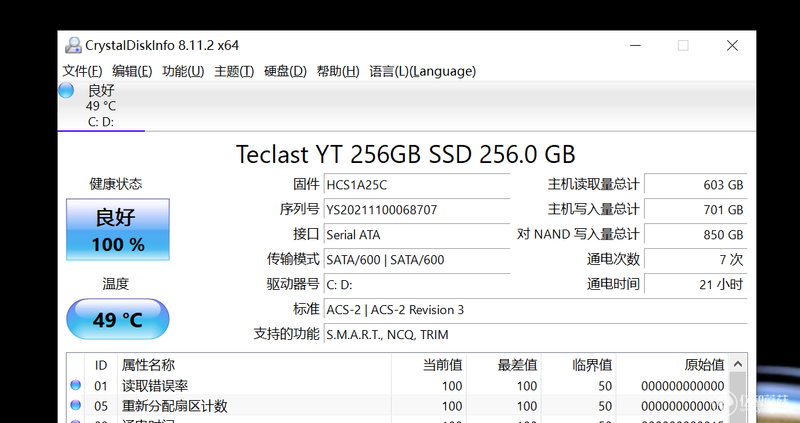Click the 健康状态 label
This screenshot has height=423, width=800.
(x=116, y=184)
